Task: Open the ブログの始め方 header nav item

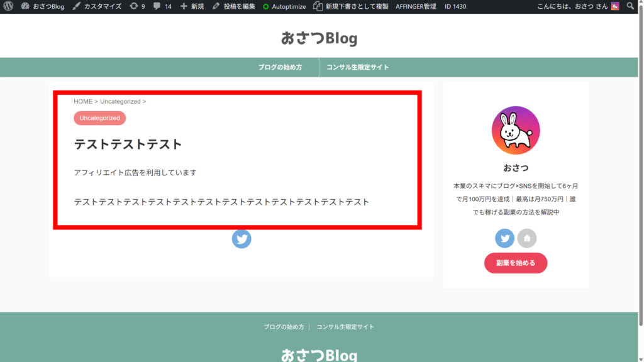Action: [x=280, y=67]
